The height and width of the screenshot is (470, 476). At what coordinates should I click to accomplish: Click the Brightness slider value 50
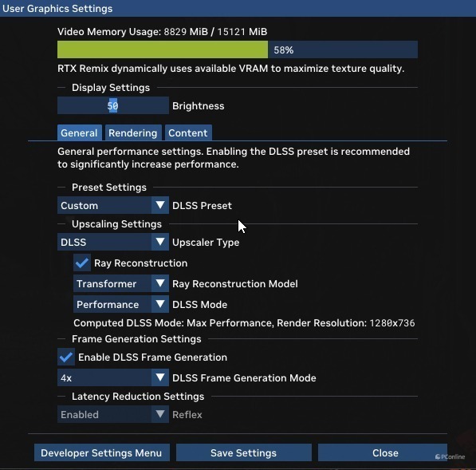[113, 105]
